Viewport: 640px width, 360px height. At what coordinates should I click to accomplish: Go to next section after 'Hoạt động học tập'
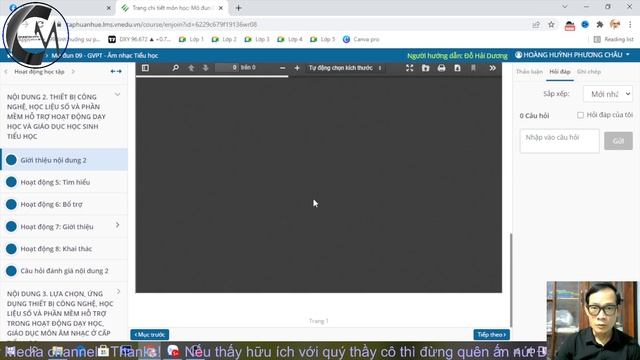[73, 71]
